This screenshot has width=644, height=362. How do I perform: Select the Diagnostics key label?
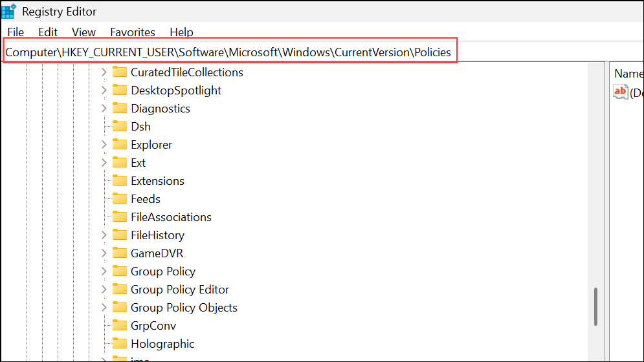[160, 109]
